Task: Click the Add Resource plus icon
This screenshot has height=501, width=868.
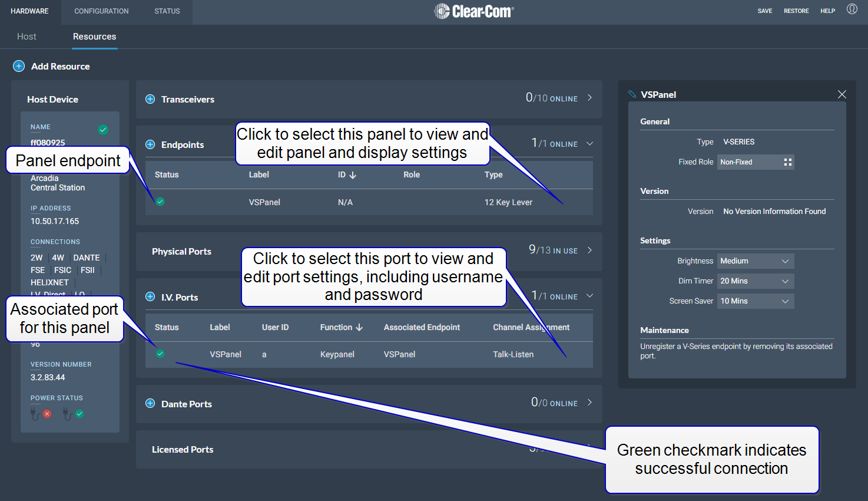Action: click(x=19, y=66)
